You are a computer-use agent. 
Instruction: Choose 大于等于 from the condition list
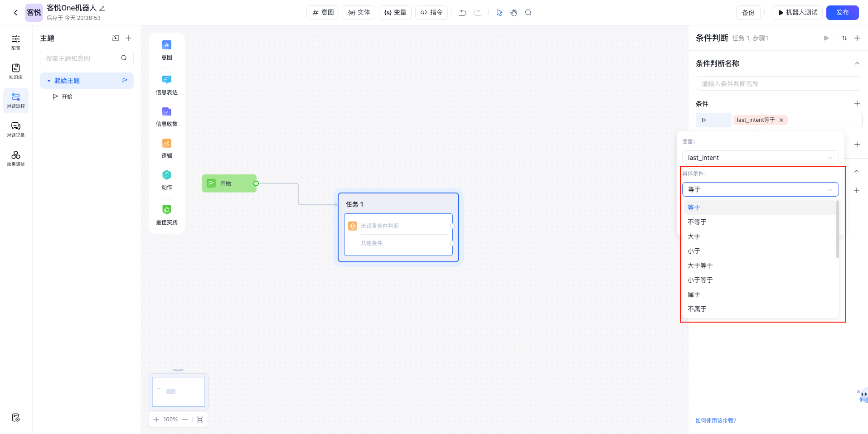pos(700,265)
